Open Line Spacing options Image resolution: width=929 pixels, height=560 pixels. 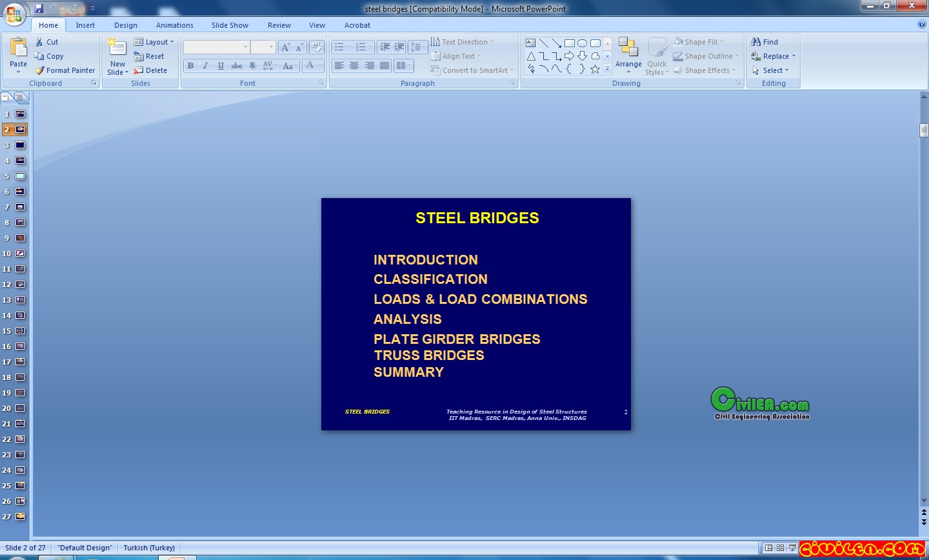point(418,47)
